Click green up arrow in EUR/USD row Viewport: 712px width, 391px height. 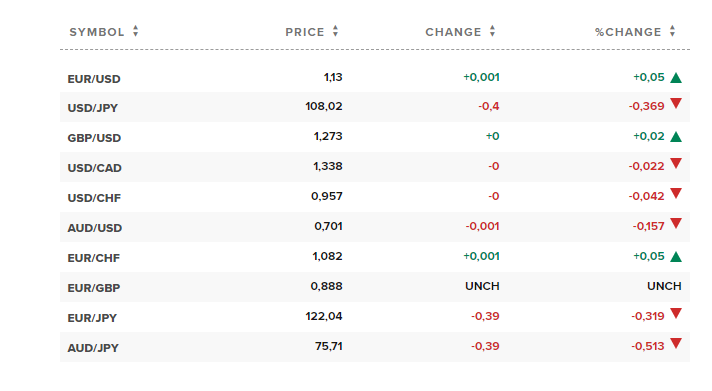click(x=676, y=78)
